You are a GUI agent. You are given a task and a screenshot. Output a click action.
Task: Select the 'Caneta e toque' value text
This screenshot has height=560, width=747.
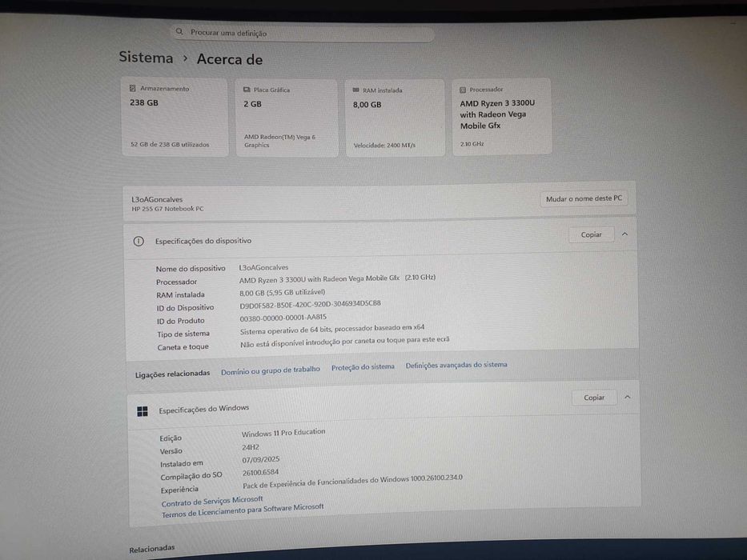tap(344, 342)
